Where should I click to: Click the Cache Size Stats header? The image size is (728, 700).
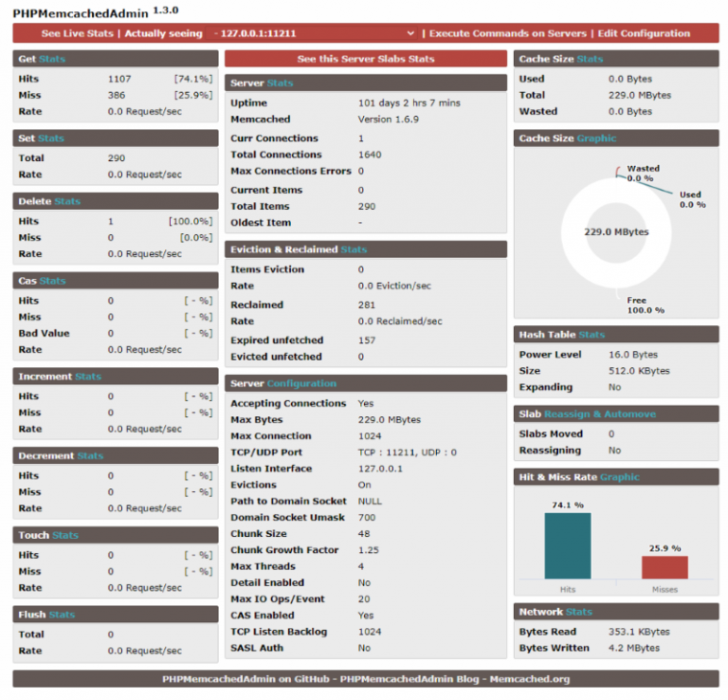(616, 59)
